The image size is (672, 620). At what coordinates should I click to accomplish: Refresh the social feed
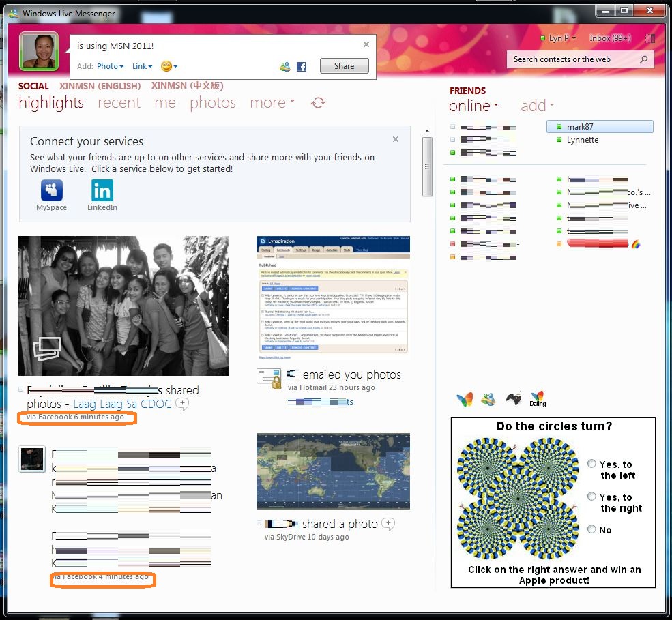(318, 103)
